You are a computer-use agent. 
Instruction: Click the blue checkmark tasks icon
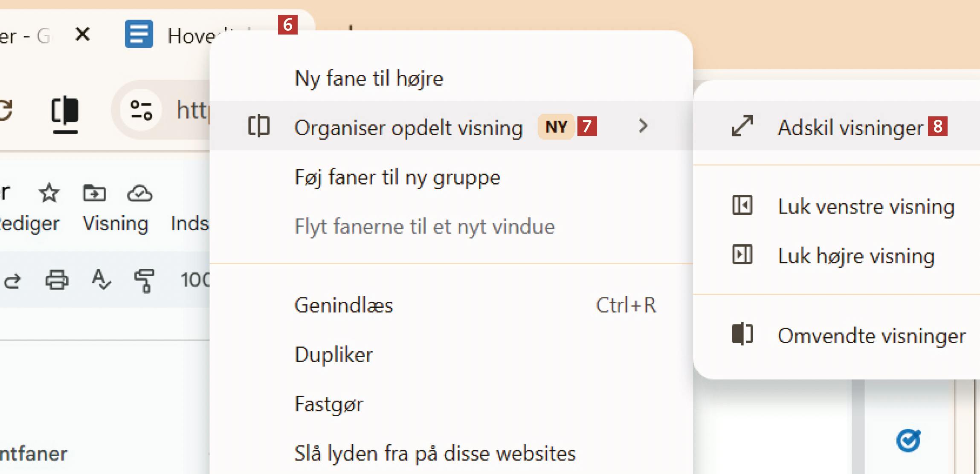pos(908,440)
